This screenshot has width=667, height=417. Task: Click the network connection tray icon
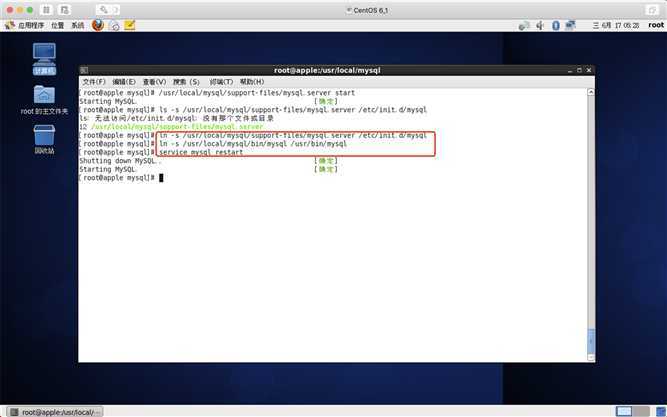point(570,26)
